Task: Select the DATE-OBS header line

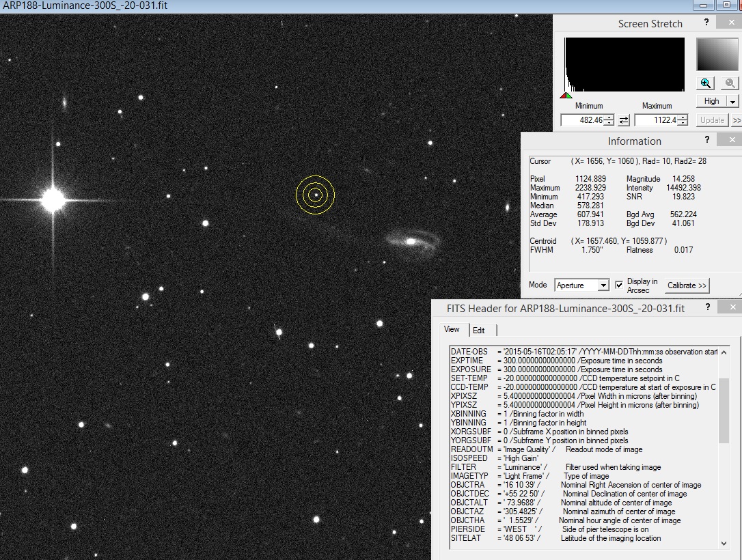Action: click(x=584, y=352)
